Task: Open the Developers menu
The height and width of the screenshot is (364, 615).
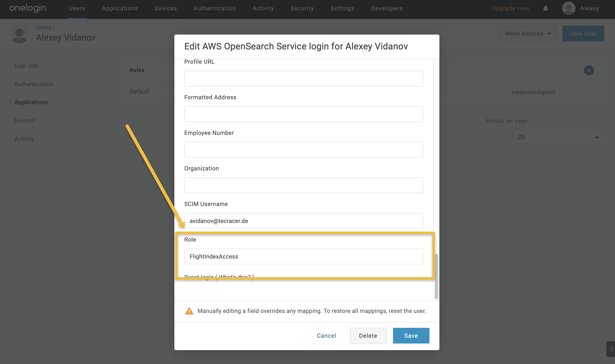Action: coord(387,8)
